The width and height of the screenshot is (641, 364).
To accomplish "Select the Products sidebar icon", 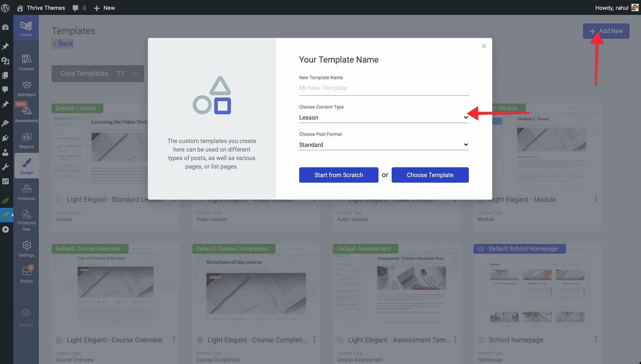I will pos(26,192).
